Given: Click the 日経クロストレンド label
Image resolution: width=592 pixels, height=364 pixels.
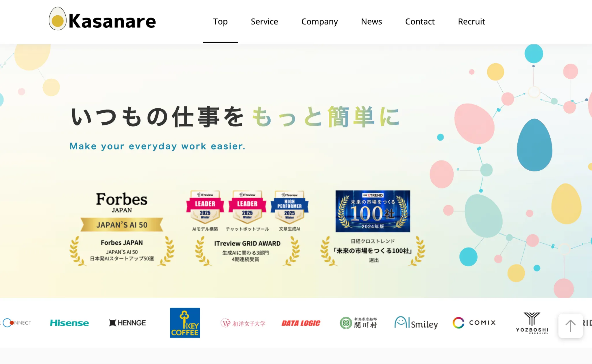Looking at the screenshot, I should click(x=373, y=241).
